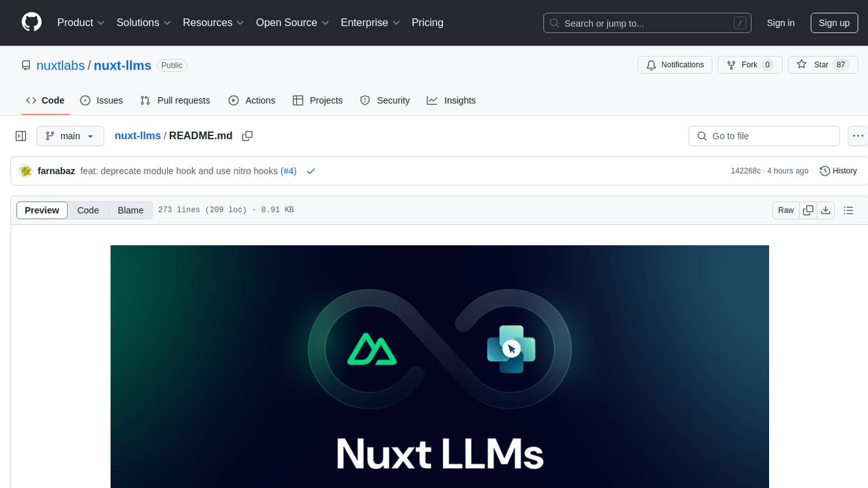
Task: View file History
Action: click(x=838, y=171)
